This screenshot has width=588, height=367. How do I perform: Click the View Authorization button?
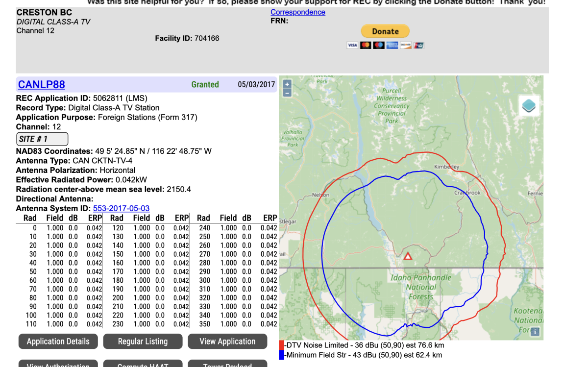coord(58,364)
